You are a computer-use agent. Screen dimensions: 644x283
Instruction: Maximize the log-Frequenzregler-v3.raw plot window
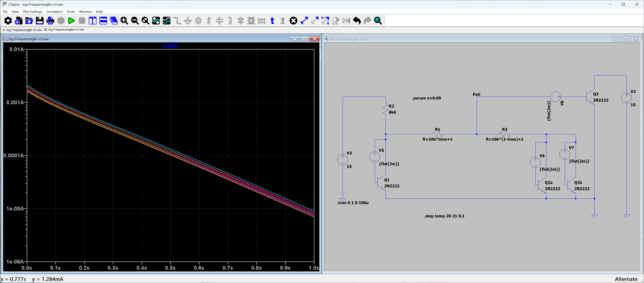(x=304, y=39)
